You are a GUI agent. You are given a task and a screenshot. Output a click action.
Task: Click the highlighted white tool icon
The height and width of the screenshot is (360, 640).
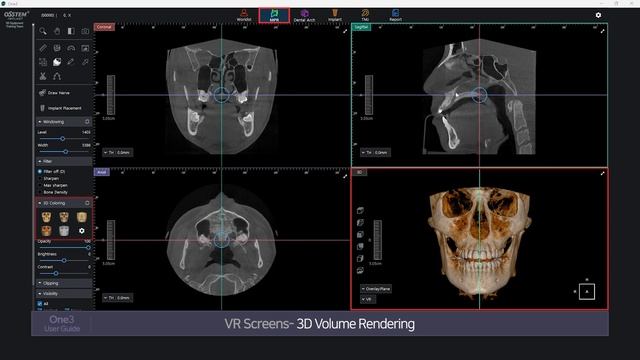pyautogui.click(x=57, y=62)
